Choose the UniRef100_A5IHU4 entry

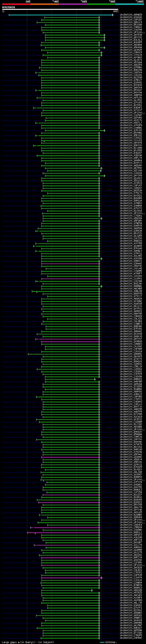tap(131, 63)
